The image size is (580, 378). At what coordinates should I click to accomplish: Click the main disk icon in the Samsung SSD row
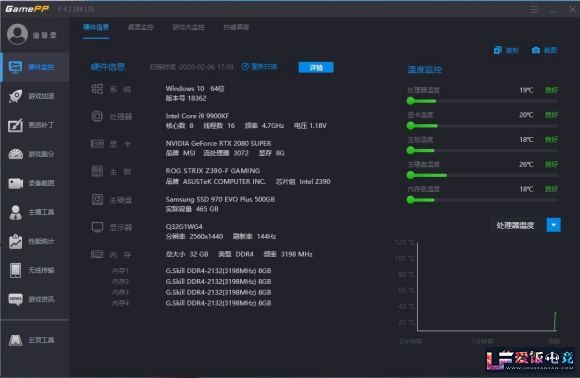coord(97,199)
